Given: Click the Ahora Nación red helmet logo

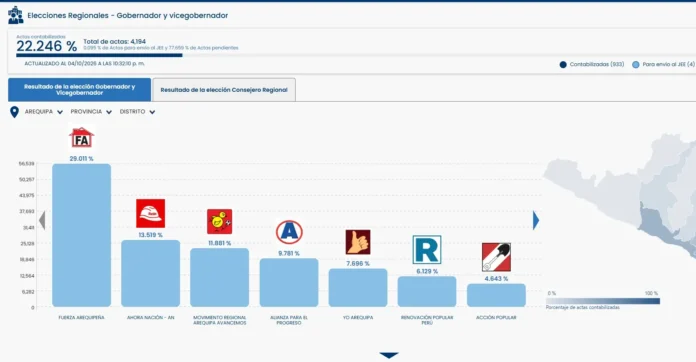Looking at the screenshot, I should click(x=150, y=213).
